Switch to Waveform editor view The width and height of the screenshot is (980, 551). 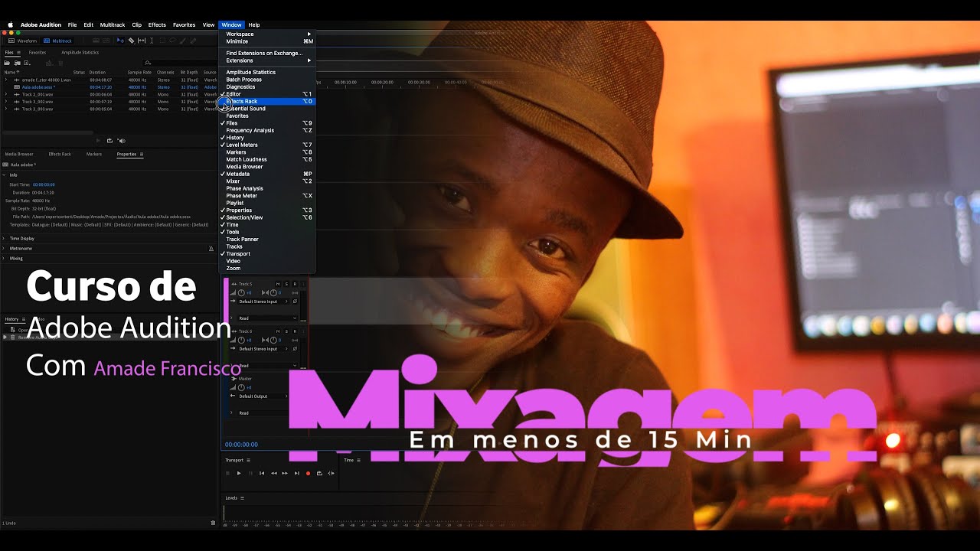click(22, 41)
